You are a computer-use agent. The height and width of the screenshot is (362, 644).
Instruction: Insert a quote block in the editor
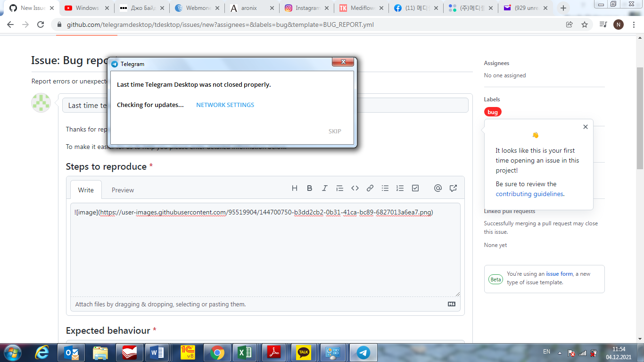pos(340,188)
